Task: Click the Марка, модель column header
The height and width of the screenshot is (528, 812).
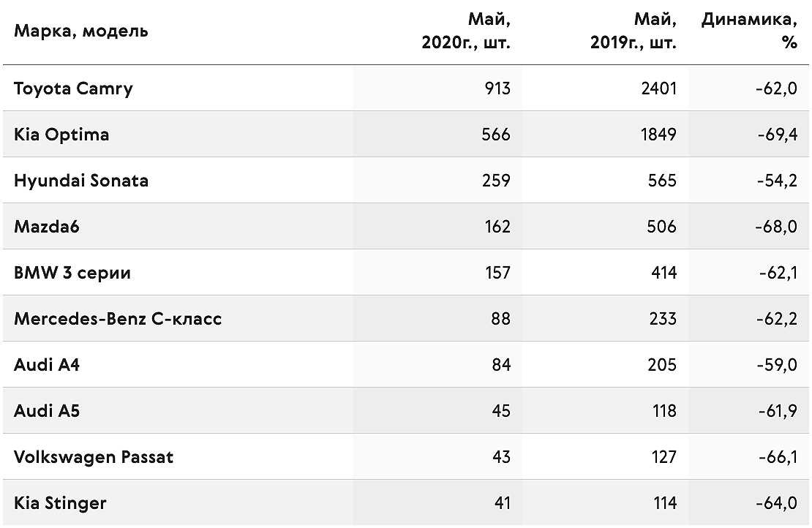Action: coord(80,31)
